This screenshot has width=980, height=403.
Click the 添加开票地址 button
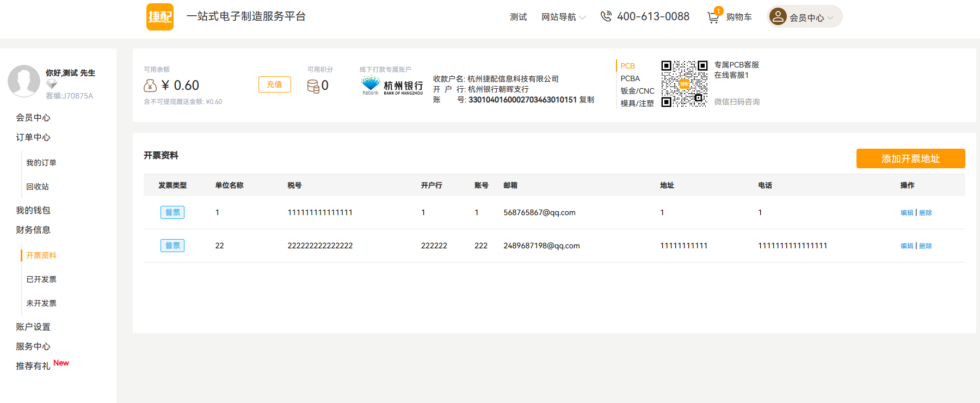coord(910,158)
